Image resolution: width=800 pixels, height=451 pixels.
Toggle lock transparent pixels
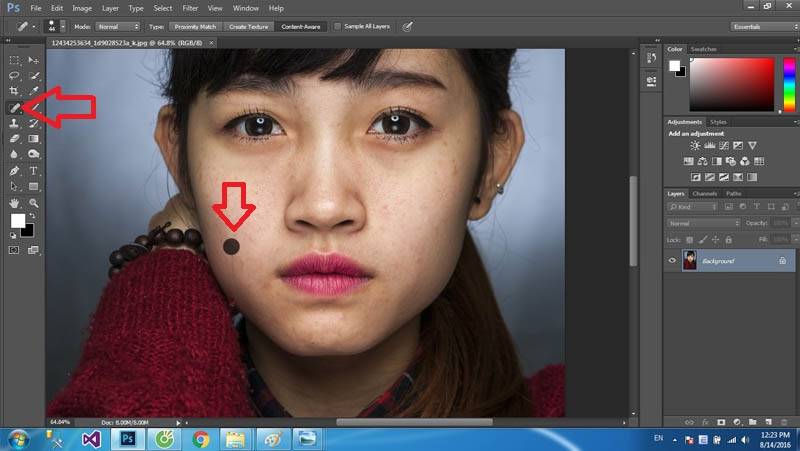click(690, 239)
